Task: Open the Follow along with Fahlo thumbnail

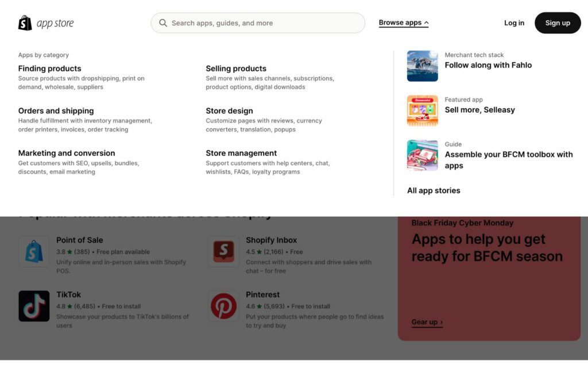Action: [422, 66]
